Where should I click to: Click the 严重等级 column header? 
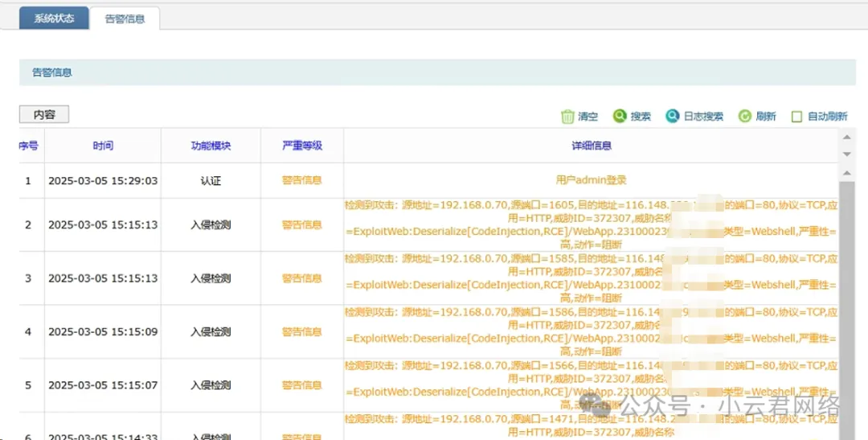point(302,146)
